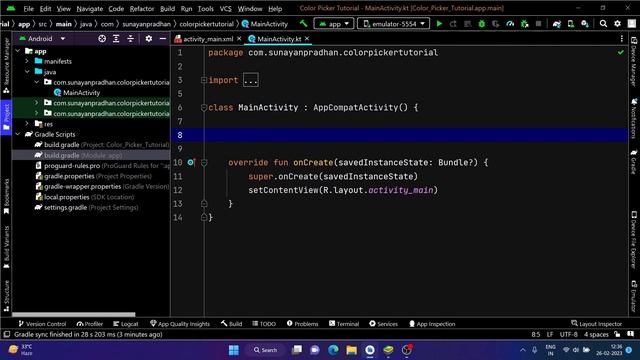Open the app run configuration dropdown
Screen dimensions: 640x360
pos(334,24)
